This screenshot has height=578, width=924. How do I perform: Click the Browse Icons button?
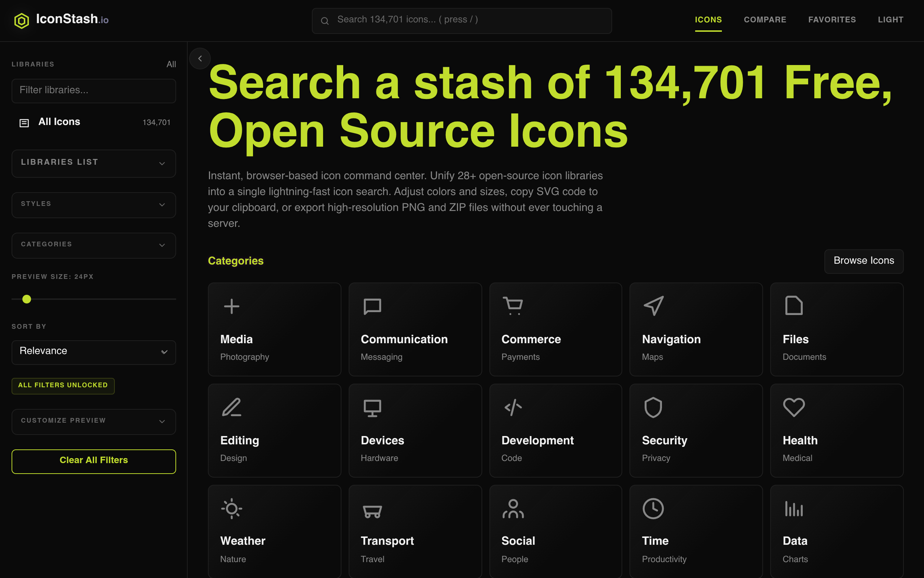point(864,261)
